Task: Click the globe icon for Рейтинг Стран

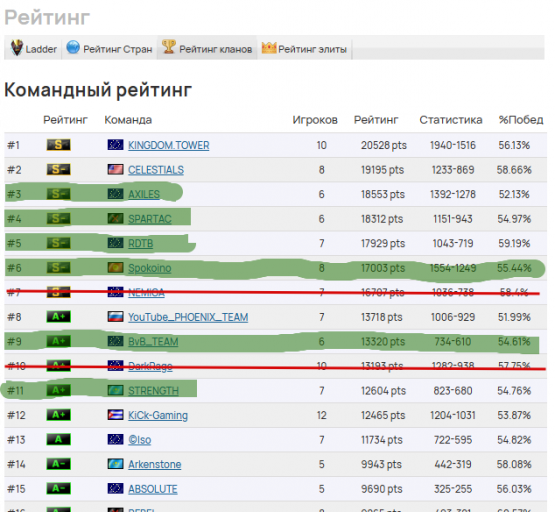Action: pos(73,47)
